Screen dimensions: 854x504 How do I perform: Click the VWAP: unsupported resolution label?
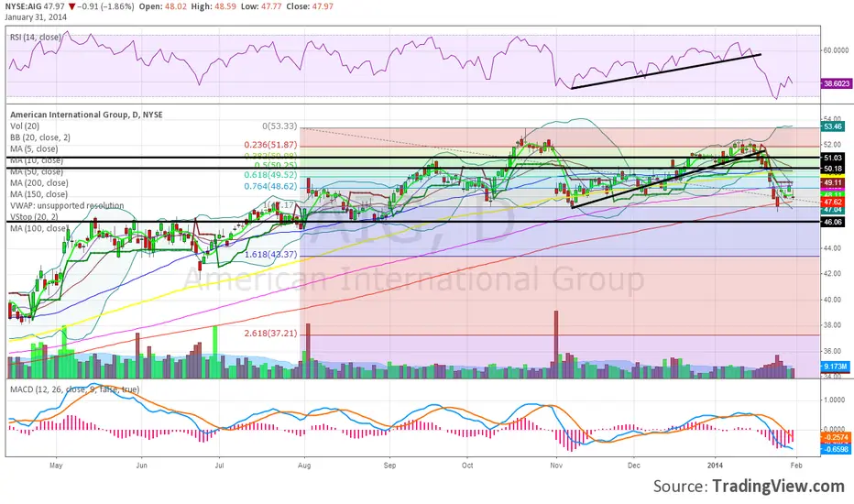click(x=67, y=205)
